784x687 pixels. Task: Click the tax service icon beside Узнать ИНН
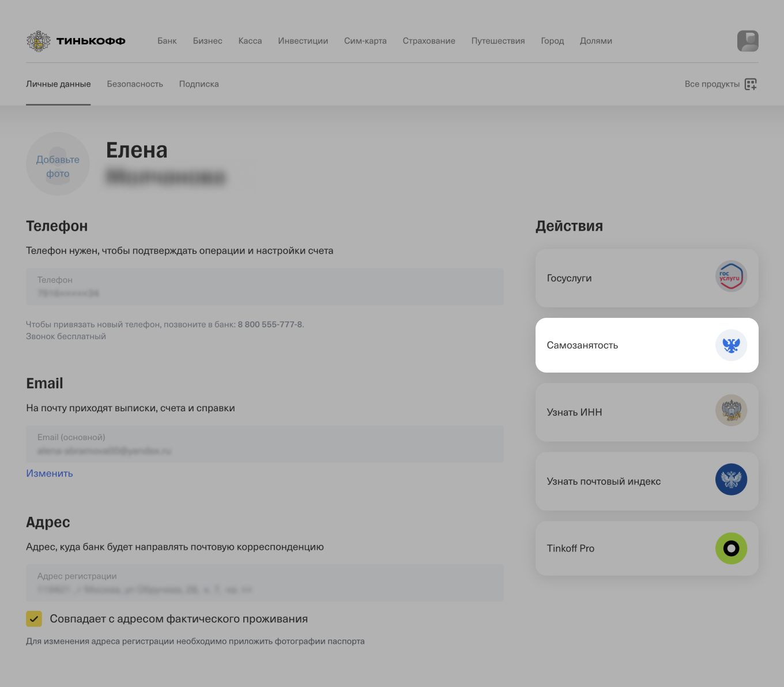(731, 411)
